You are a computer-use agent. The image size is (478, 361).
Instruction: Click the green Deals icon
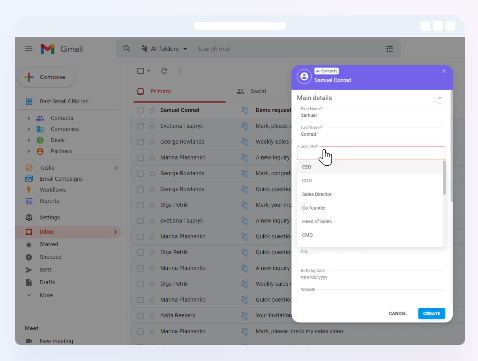tap(40, 140)
